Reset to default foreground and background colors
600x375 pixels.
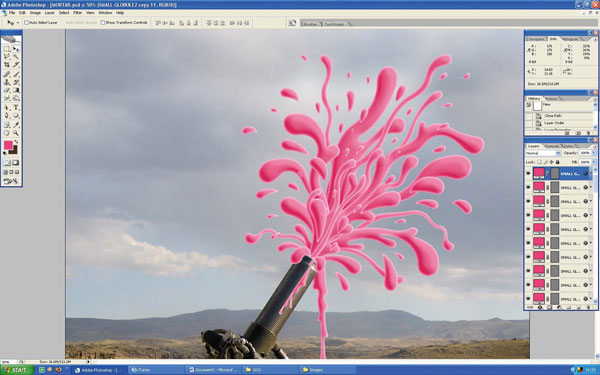pyautogui.click(x=5, y=153)
